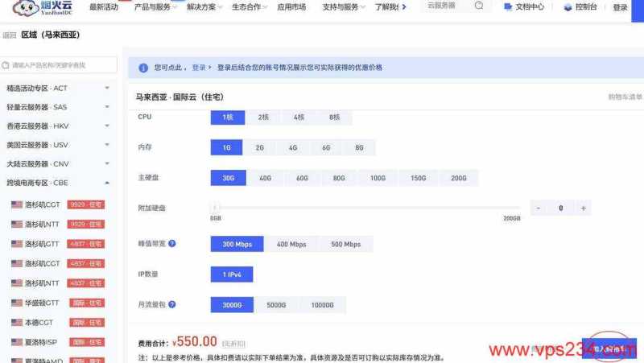644x363 pixels.
Task: Choose 400 Mbps peak bandwidth
Action: (291, 244)
